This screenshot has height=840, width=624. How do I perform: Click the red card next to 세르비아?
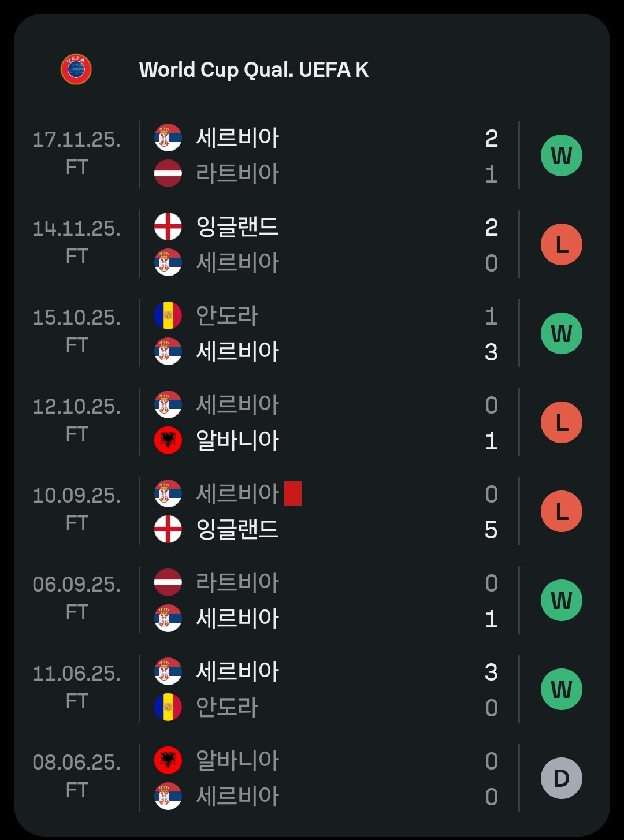click(293, 493)
